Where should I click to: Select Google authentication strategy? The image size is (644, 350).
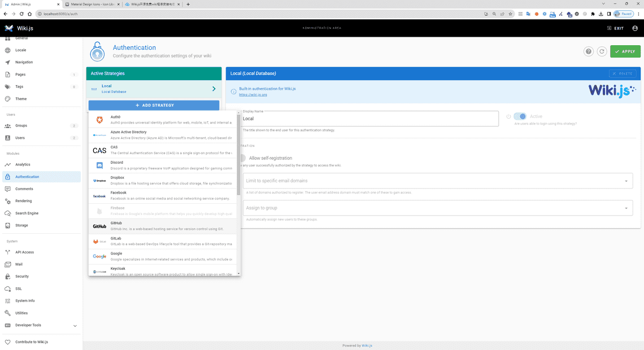(x=164, y=256)
